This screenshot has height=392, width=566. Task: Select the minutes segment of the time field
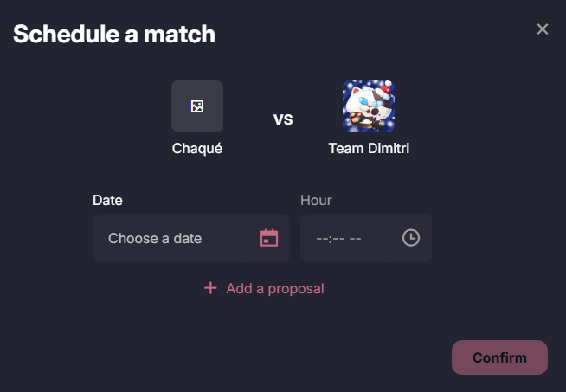337,239
